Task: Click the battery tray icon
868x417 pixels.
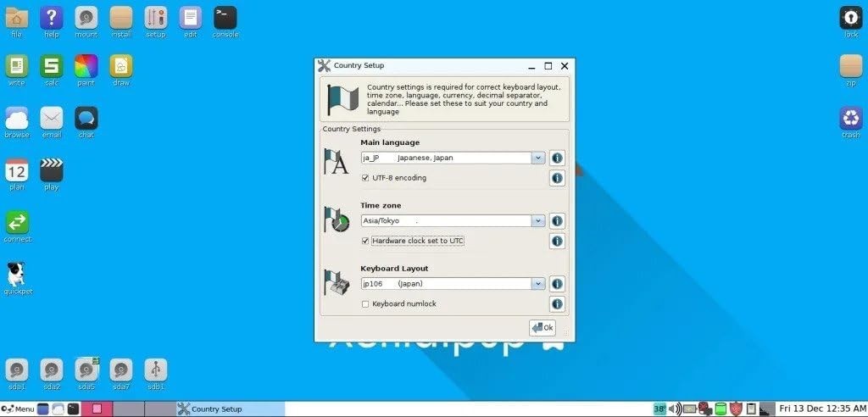Action: point(690,409)
